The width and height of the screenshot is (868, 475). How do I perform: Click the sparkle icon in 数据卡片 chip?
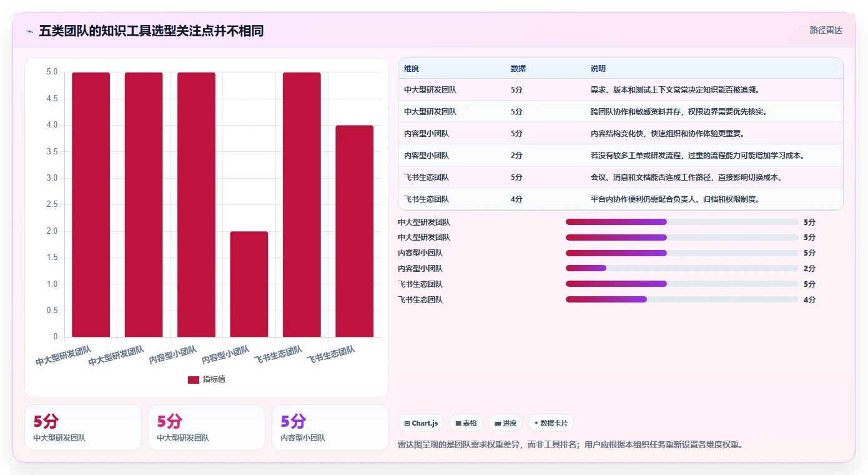pos(536,423)
